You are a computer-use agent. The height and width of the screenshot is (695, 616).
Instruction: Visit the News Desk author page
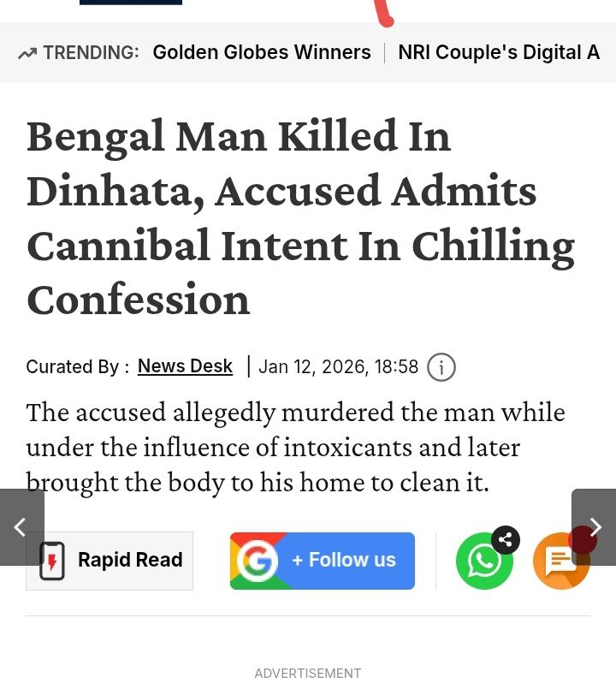(x=185, y=366)
